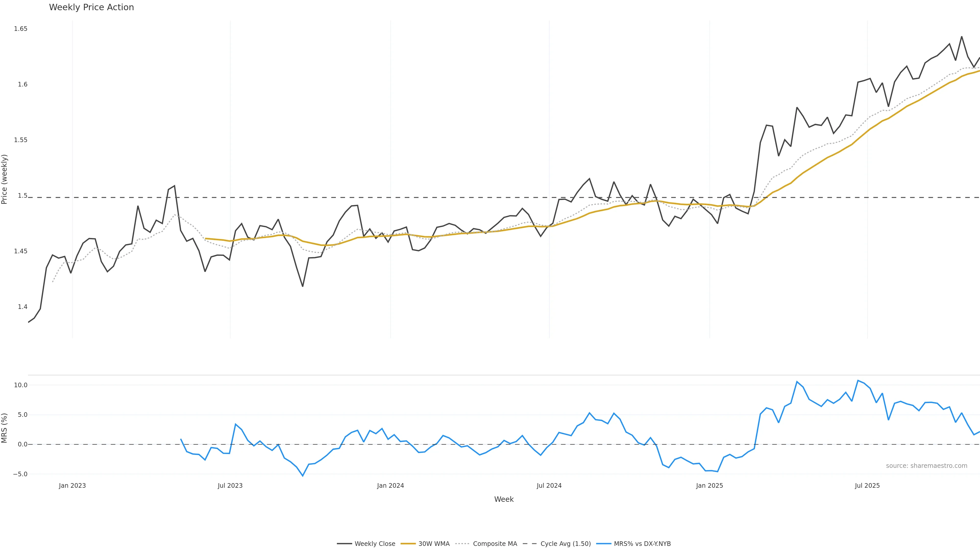Click the Jul 2023 x-axis tick label

click(x=230, y=486)
